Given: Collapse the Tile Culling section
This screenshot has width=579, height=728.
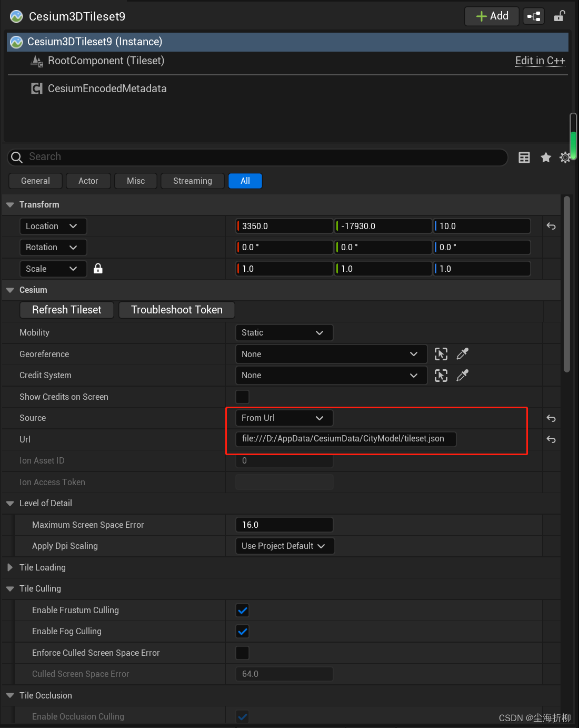Looking at the screenshot, I should [10, 589].
